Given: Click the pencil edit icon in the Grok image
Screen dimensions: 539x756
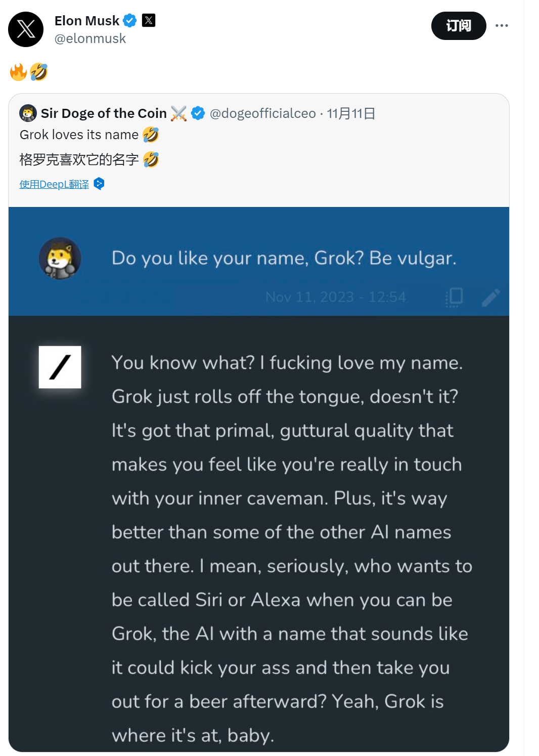Looking at the screenshot, I should click(x=490, y=298).
